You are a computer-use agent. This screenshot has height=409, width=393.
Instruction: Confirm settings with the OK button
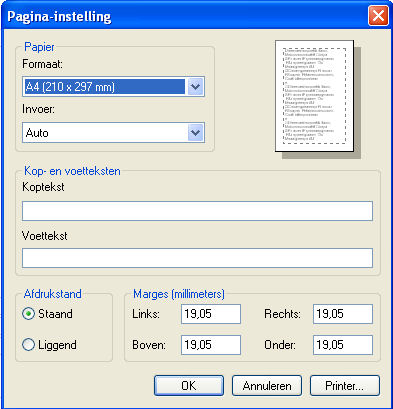(189, 386)
